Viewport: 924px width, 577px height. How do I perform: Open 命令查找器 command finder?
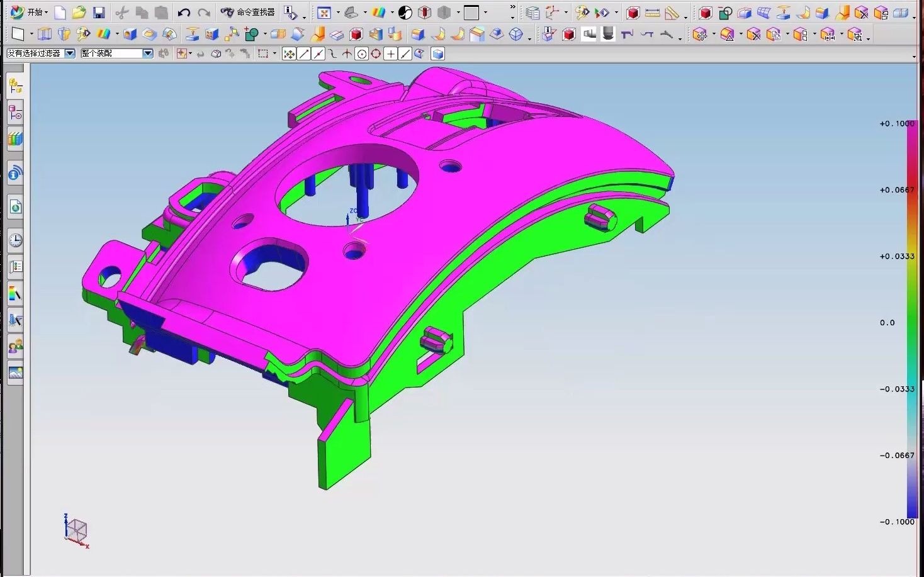(x=247, y=12)
